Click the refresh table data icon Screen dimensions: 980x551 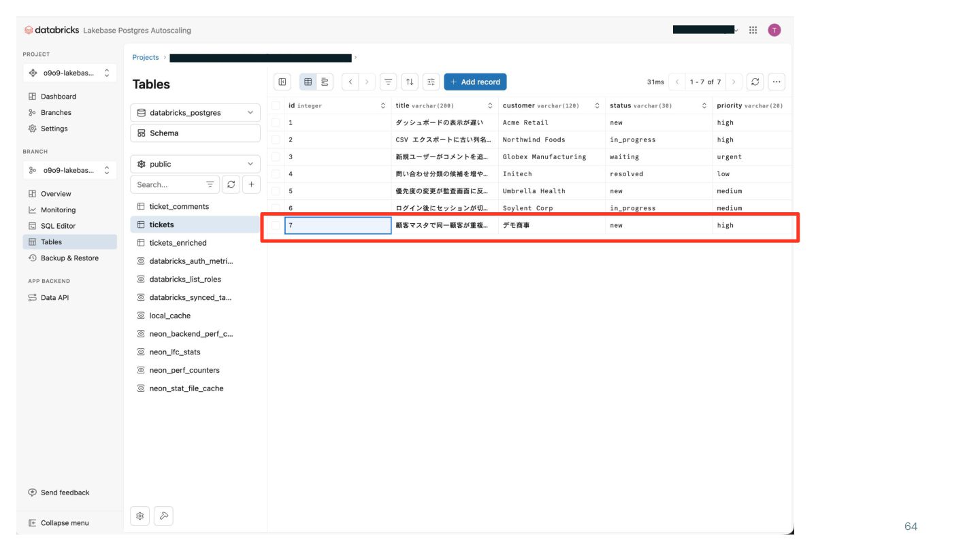coord(755,82)
